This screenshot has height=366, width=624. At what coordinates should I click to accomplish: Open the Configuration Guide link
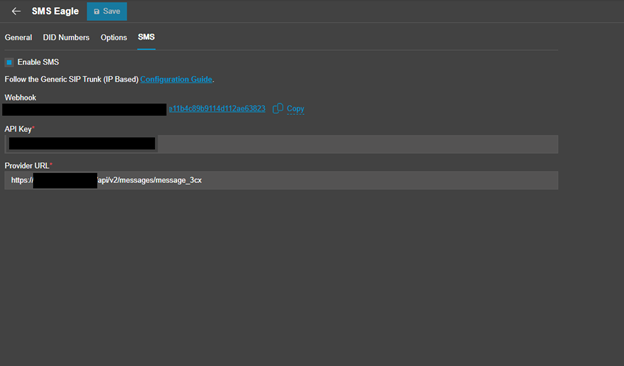click(x=176, y=79)
